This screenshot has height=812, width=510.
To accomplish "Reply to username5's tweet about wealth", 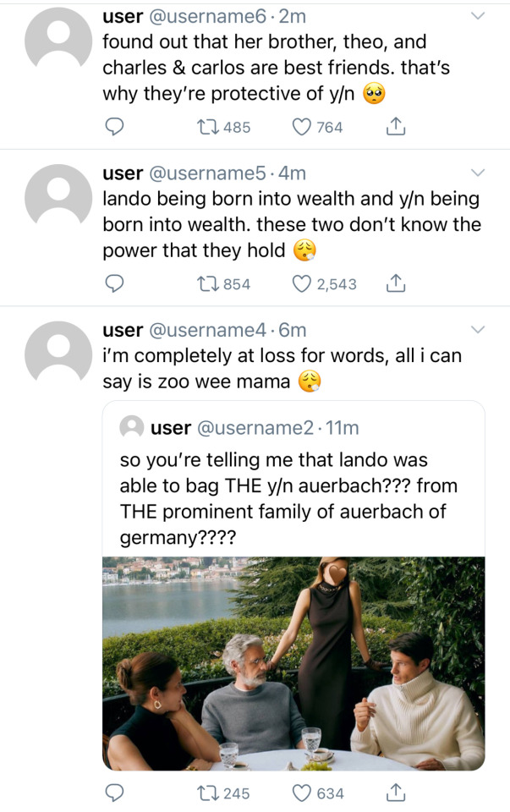I will point(115,284).
